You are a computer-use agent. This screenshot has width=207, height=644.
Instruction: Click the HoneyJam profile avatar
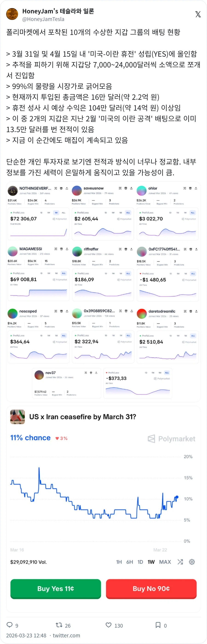coord(12,14)
